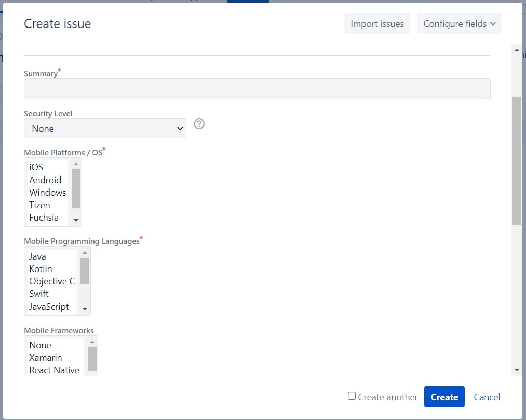
Task: Click dialog scrollbar up arrow
Action: pyautogui.click(x=517, y=50)
